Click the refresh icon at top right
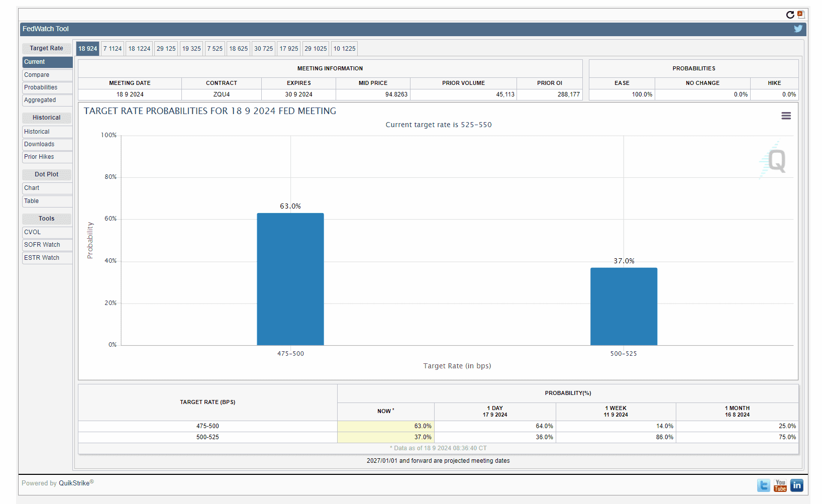 pos(790,15)
